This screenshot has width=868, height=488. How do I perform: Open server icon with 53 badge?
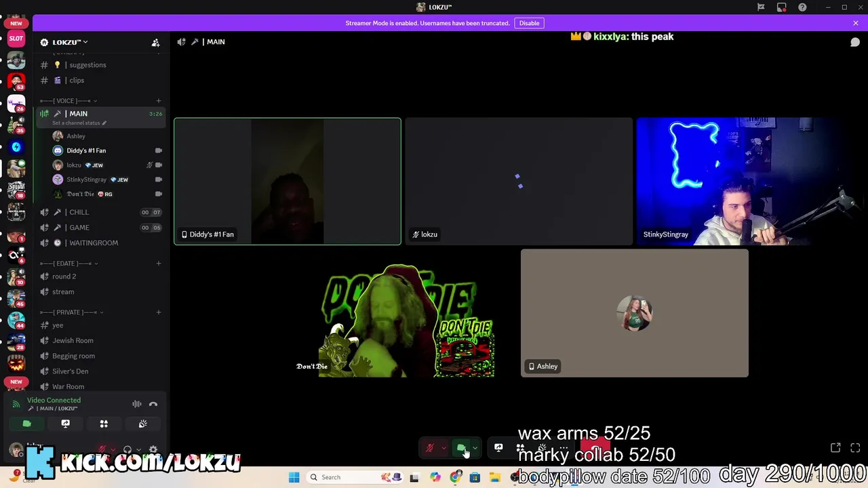[16, 82]
